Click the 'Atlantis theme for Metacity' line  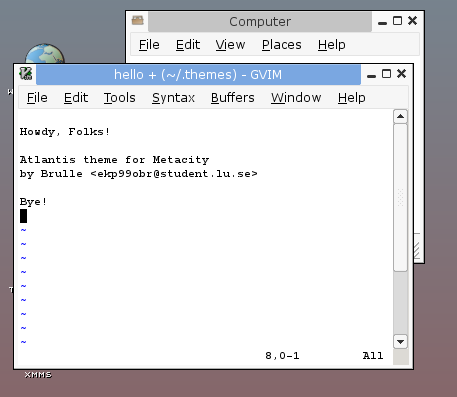coord(114,160)
